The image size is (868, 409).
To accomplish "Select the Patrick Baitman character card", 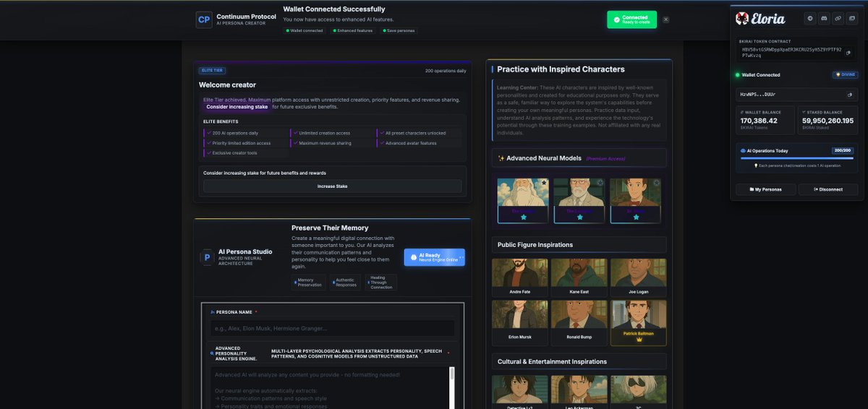I will point(638,323).
